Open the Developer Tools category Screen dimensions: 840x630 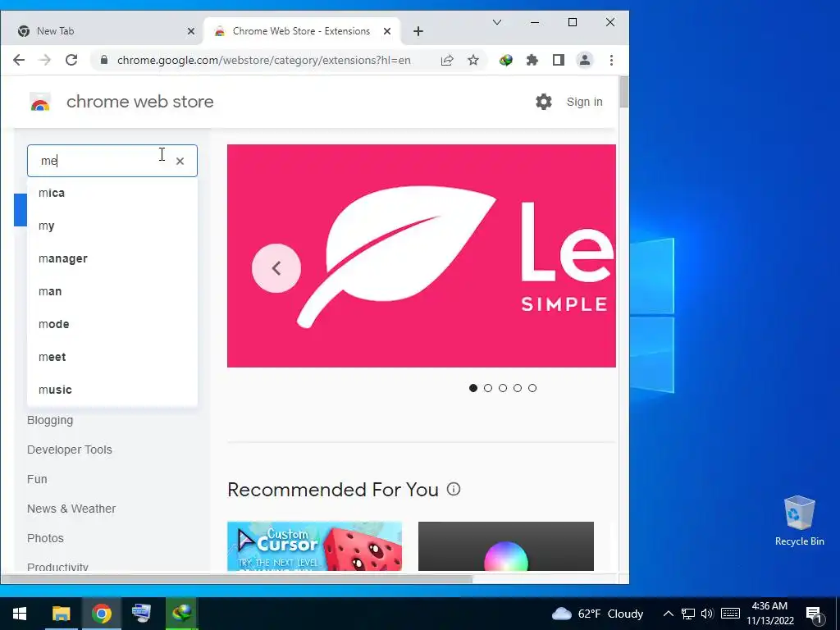(70, 450)
